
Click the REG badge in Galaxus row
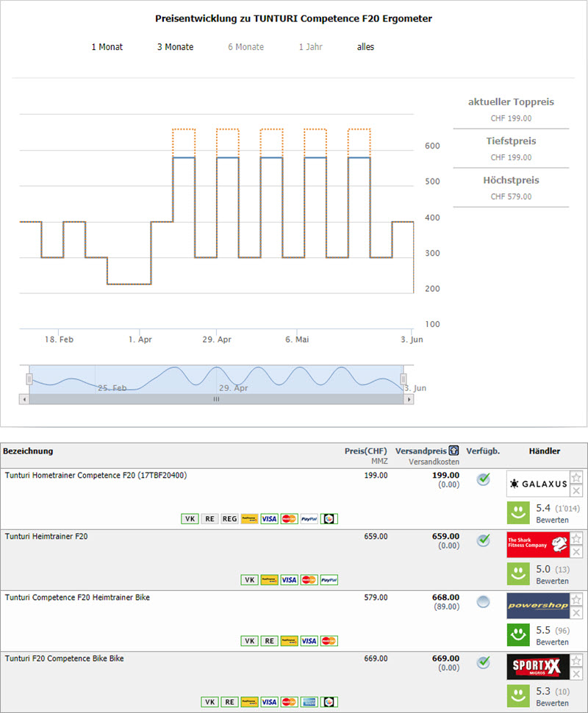click(x=229, y=519)
